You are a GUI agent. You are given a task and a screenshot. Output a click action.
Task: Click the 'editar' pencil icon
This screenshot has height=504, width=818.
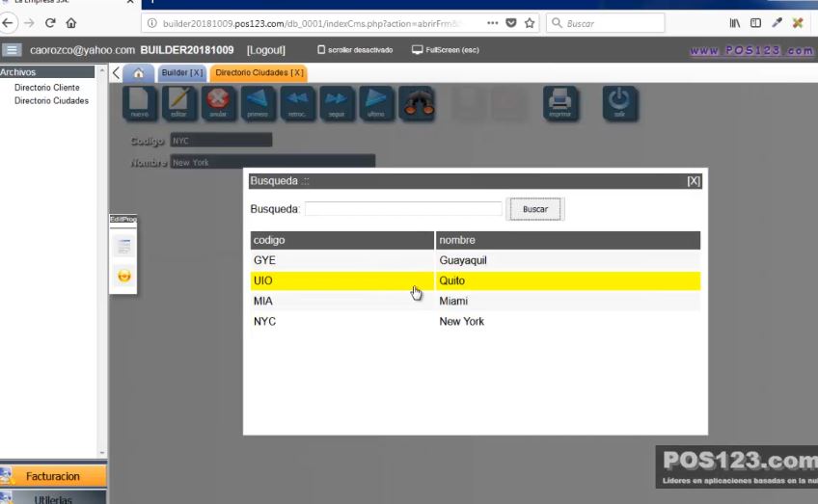(x=179, y=102)
